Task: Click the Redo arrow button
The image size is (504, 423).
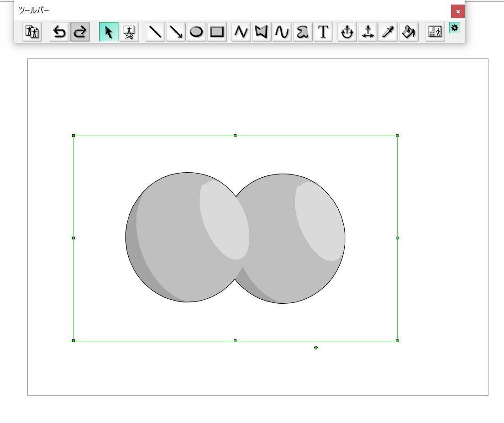Action: [x=80, y=32]
